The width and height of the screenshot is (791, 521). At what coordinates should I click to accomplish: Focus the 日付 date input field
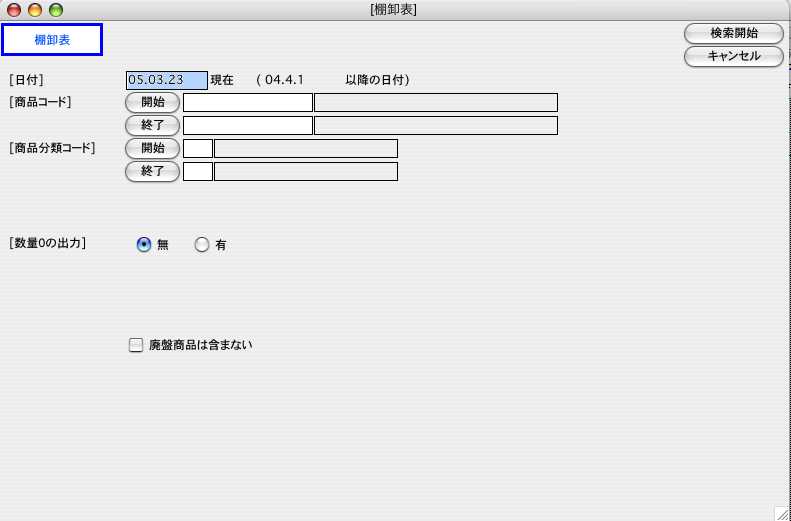(x=166, y=80)
